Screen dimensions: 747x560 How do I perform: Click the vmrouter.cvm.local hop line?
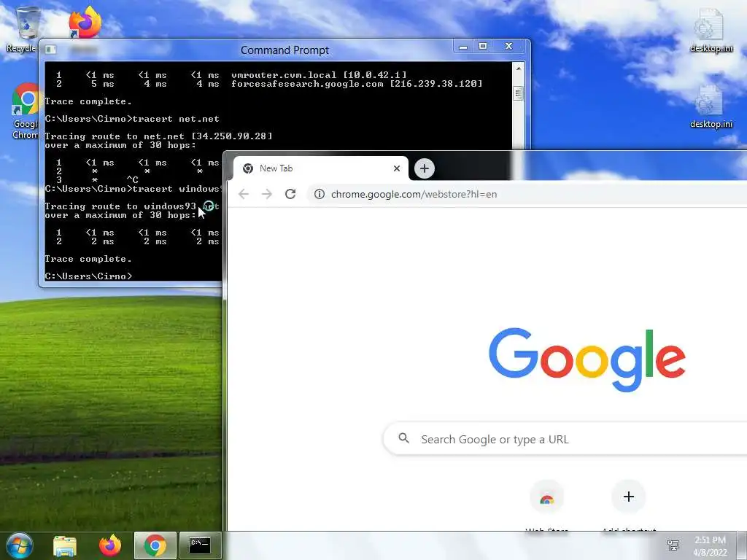pyautogui.click(x=231, y=75)
